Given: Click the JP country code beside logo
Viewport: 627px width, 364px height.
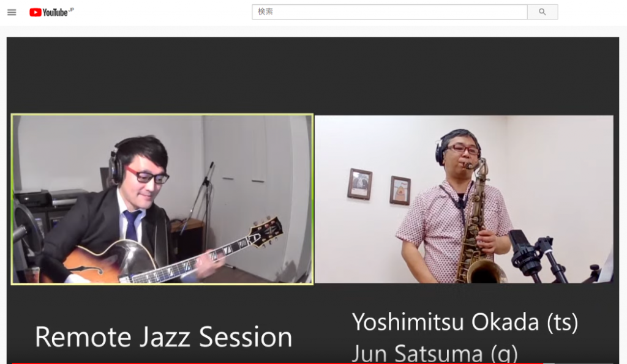Looking at the screenshot, I should click(71, 9).
